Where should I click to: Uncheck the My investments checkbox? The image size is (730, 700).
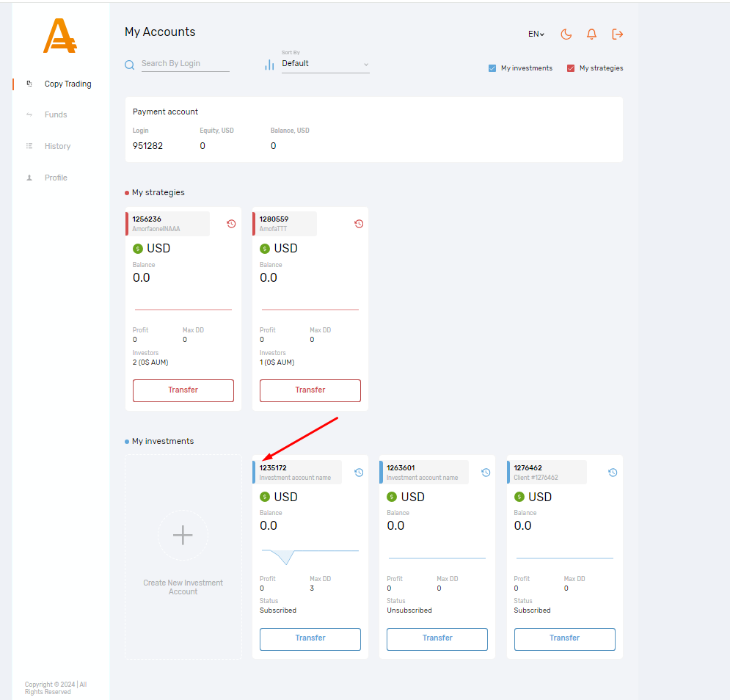pyautogui.click(x=492, y=68)
